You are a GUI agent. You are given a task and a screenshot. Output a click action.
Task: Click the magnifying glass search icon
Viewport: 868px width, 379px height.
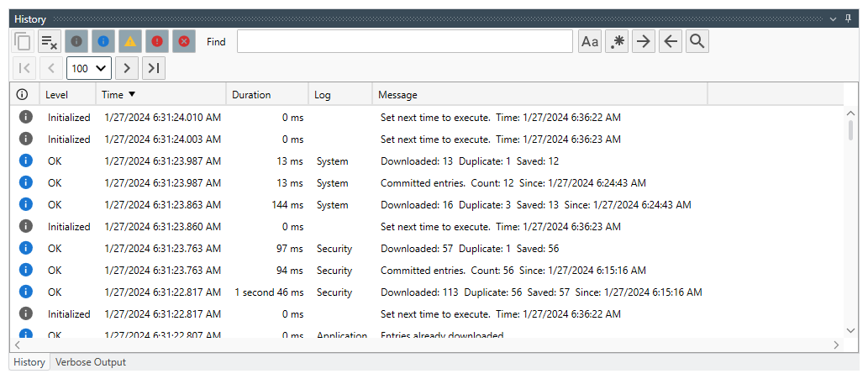click(697, 41)
